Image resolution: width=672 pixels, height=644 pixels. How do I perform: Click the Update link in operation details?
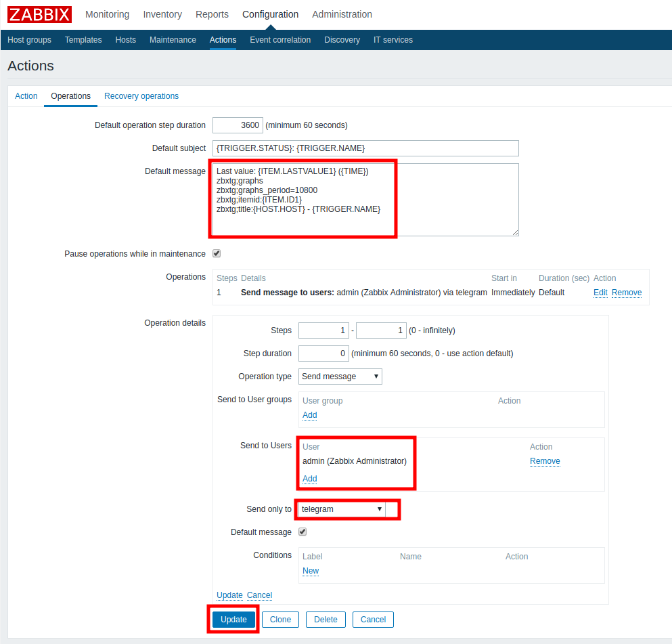pos(229,595)
